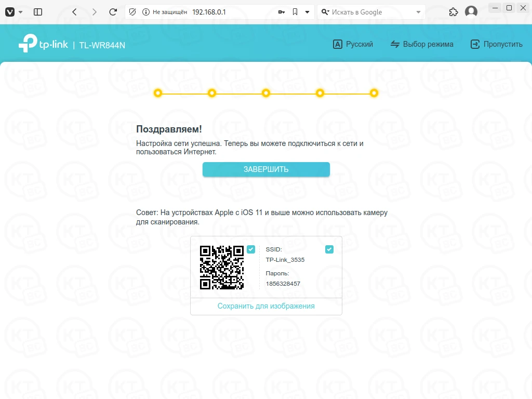
Task: Bookmark this page with the bookmark icon
Action: pyautogui.click(x=295, y=12)
